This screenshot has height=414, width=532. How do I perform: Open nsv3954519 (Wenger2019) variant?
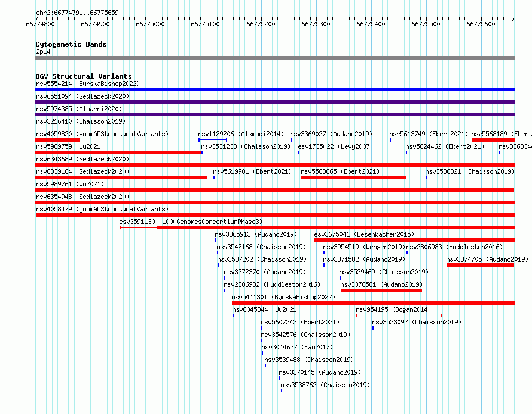pos(364,247)
